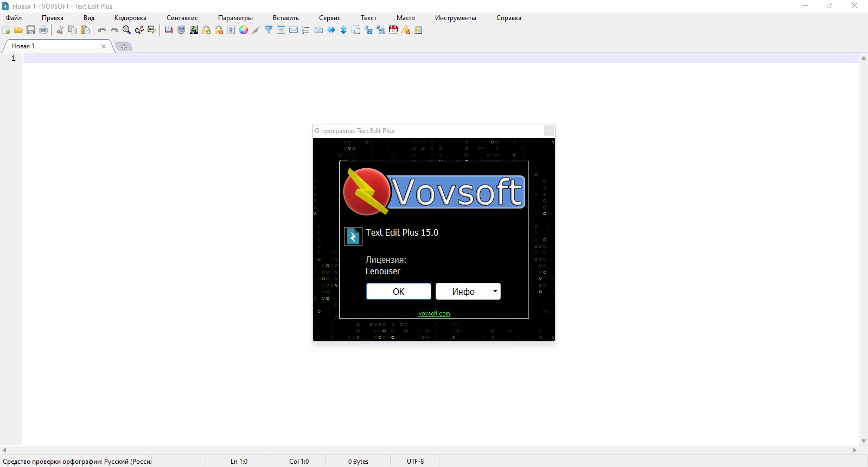868x467 pixels.
Task: Open a file with the folder icon
Action: coord(18,30)
